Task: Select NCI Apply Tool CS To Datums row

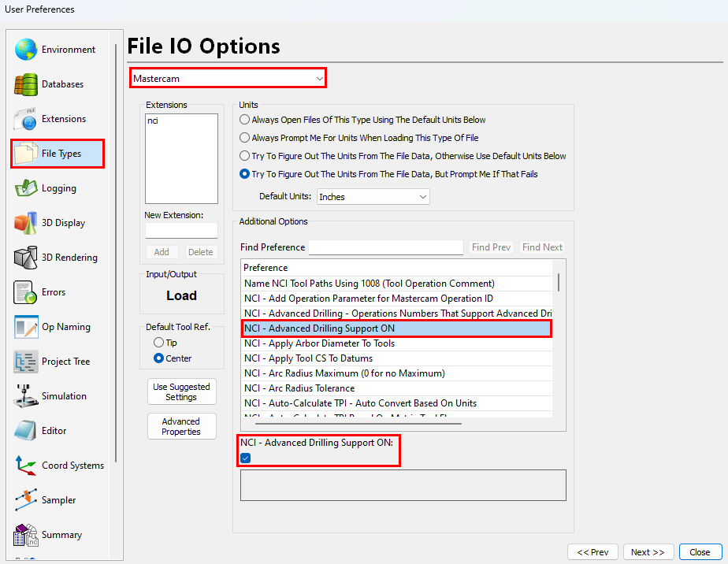Action: click(x=397, y=358)
